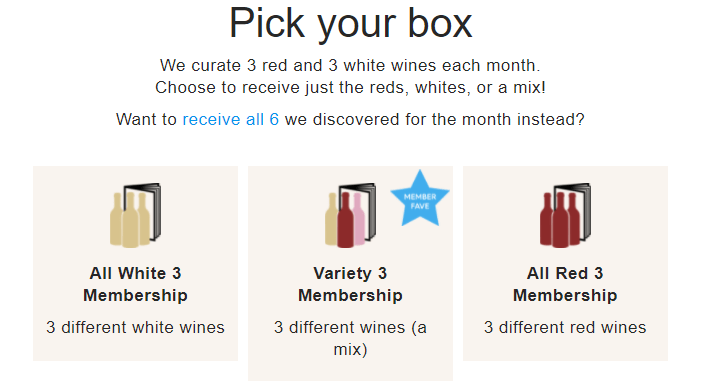
Task: Click the red wine bottles icon
Action: [x=565, y=215]
